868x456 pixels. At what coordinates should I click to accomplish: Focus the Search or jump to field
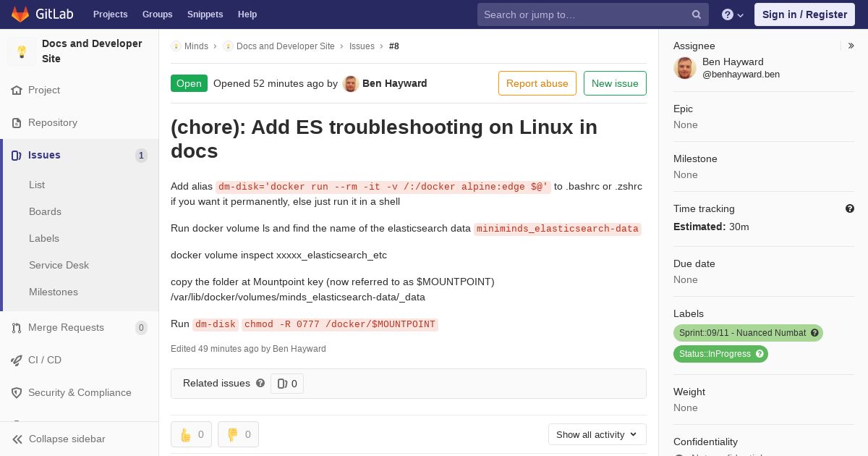593,14
